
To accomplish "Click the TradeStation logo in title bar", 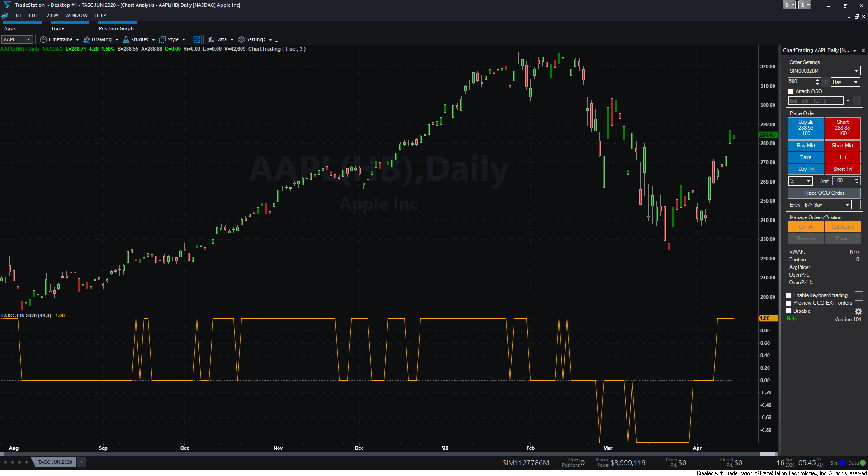I will click(x=7, y=5).
